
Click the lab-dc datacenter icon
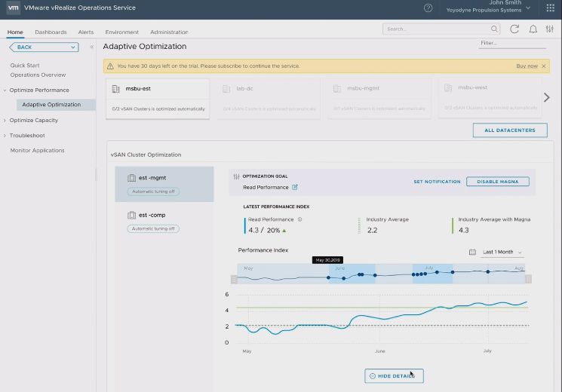pyautogui.click(x=226, y=88)
